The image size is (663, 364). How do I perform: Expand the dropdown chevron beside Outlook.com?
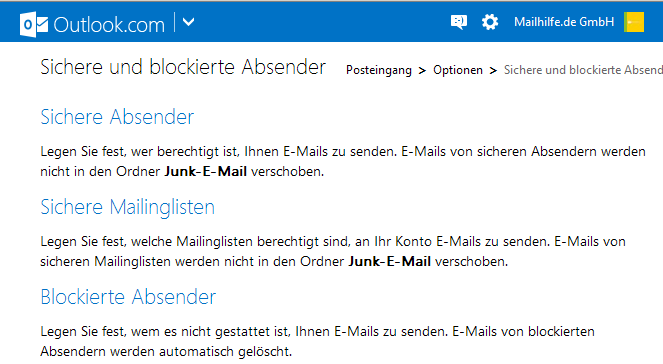coord(189,22)
